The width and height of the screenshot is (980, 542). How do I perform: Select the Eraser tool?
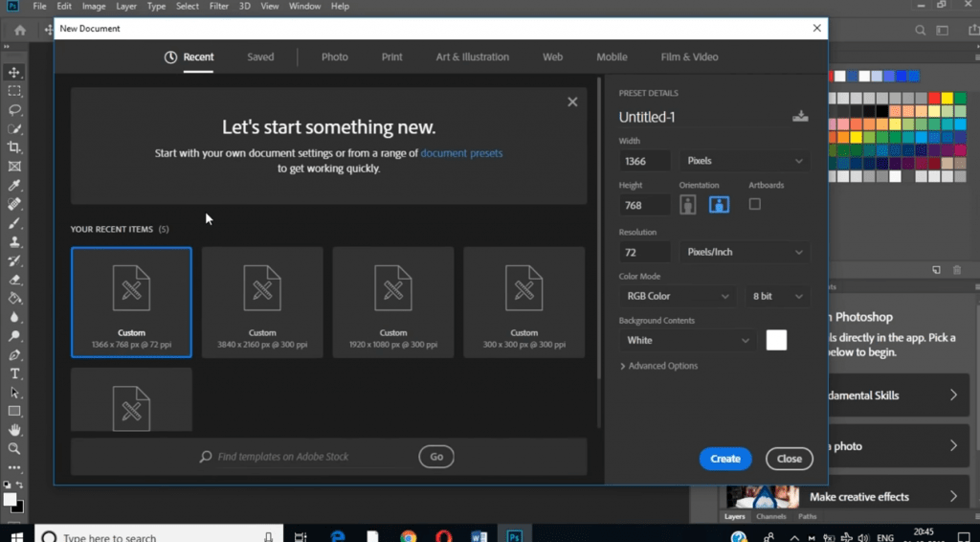pos(14,280)
